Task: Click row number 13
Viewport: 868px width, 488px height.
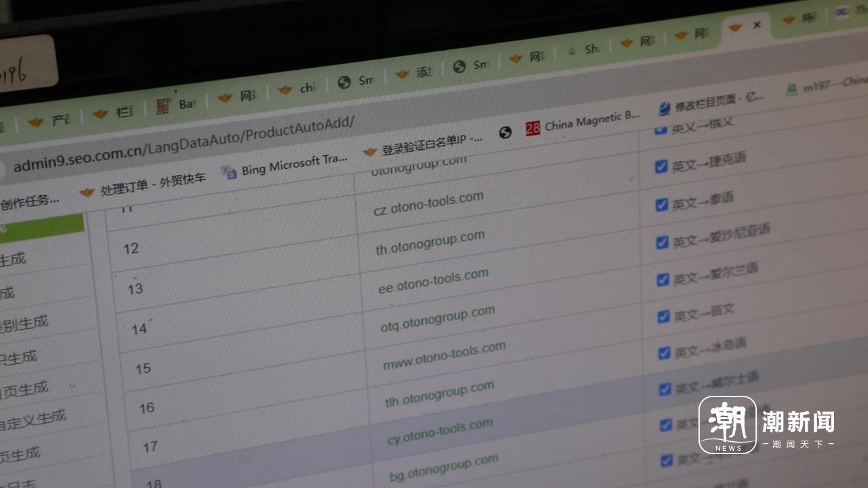Action: point(136,289)
